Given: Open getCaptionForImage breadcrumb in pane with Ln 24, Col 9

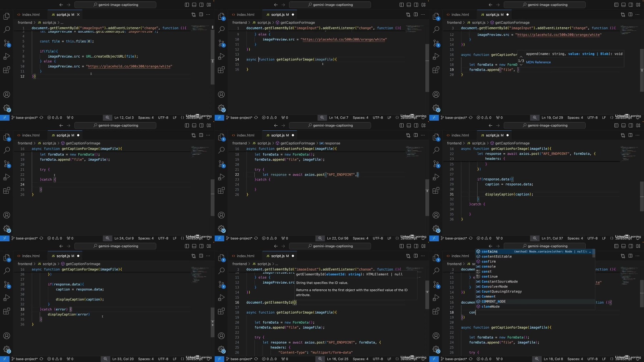Looking at the screenshot, I should point(80,143).
